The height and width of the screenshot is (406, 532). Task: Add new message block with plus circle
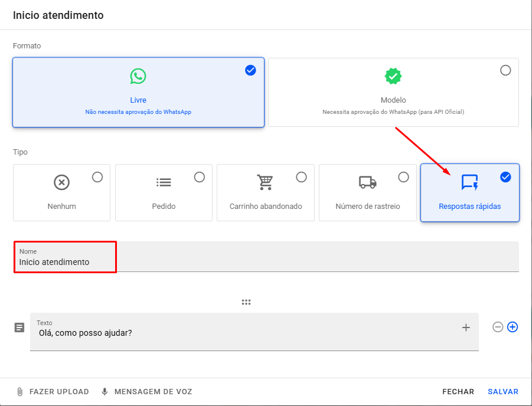[513, 327]
